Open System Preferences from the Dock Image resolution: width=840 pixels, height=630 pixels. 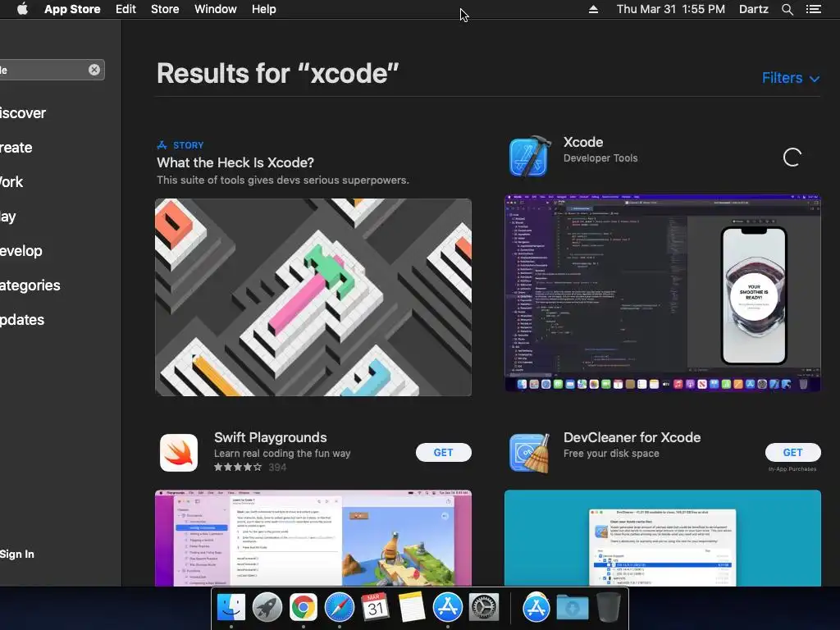484,608
